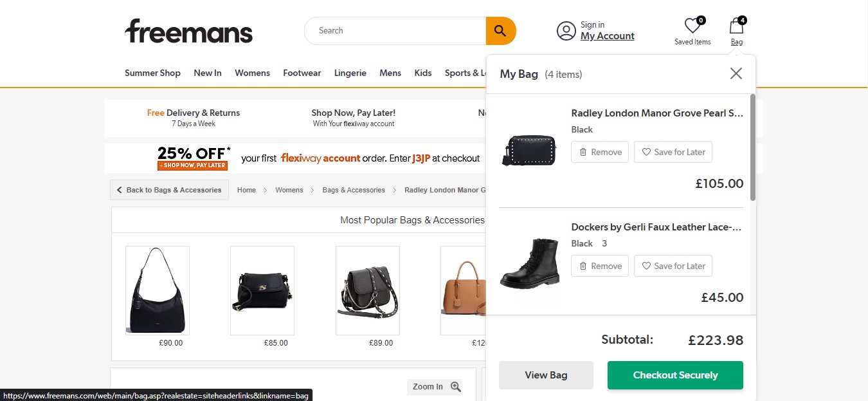868x401 pixels.
Task: Open the £90.00 black shoulder bag thumbnail
Action: [x=158, y=290]
